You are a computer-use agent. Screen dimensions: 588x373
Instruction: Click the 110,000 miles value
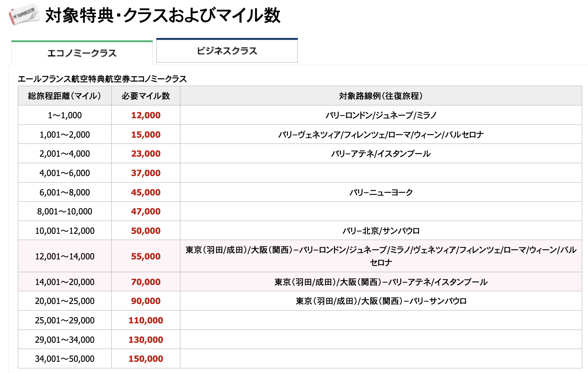click(146, 320)
